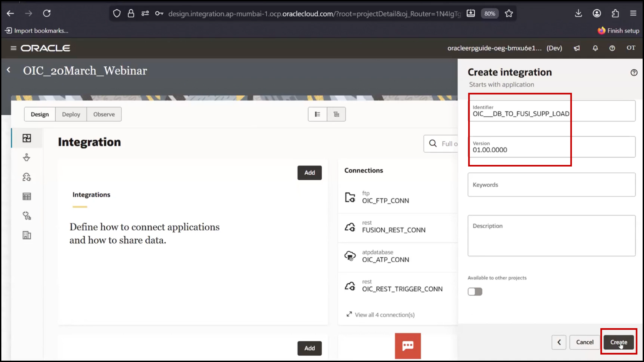Open the fifth sidebar section icon
This screenshot has width=644, height=362.
[27, 216]
